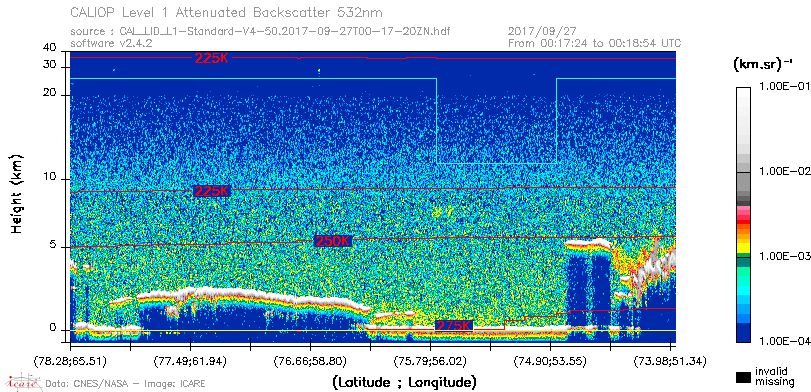Click the '(Latitude ; Longitude)' axis title

404,383
